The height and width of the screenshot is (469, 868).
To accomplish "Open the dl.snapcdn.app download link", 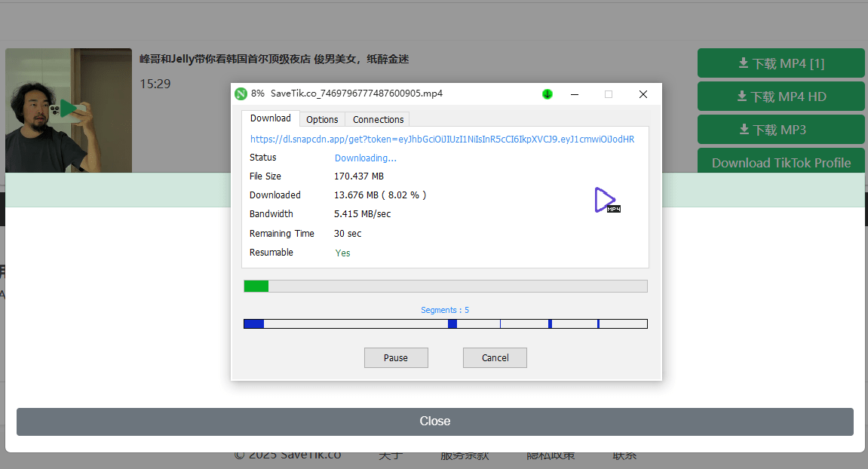I will coord(445,139).
